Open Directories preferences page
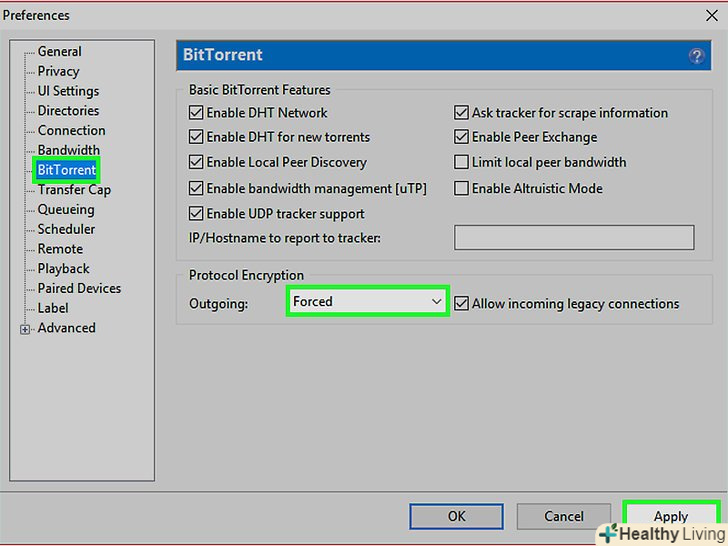 coord(68,110)
